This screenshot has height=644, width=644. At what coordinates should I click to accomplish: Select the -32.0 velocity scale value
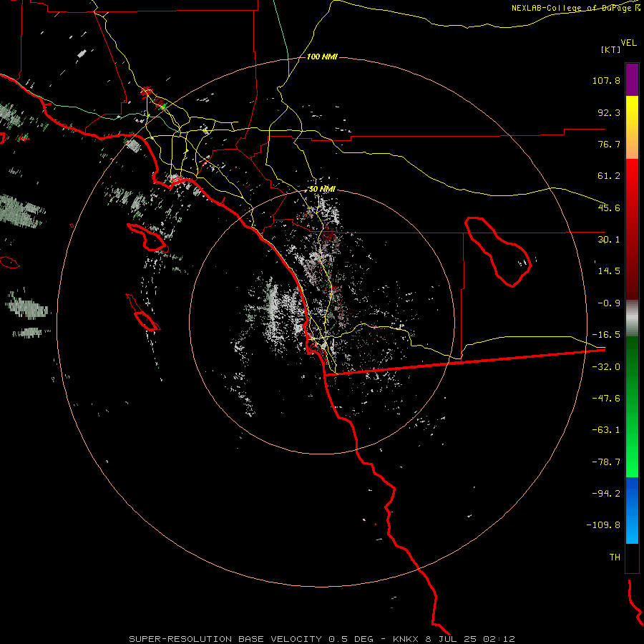click(x=606, y=367)
